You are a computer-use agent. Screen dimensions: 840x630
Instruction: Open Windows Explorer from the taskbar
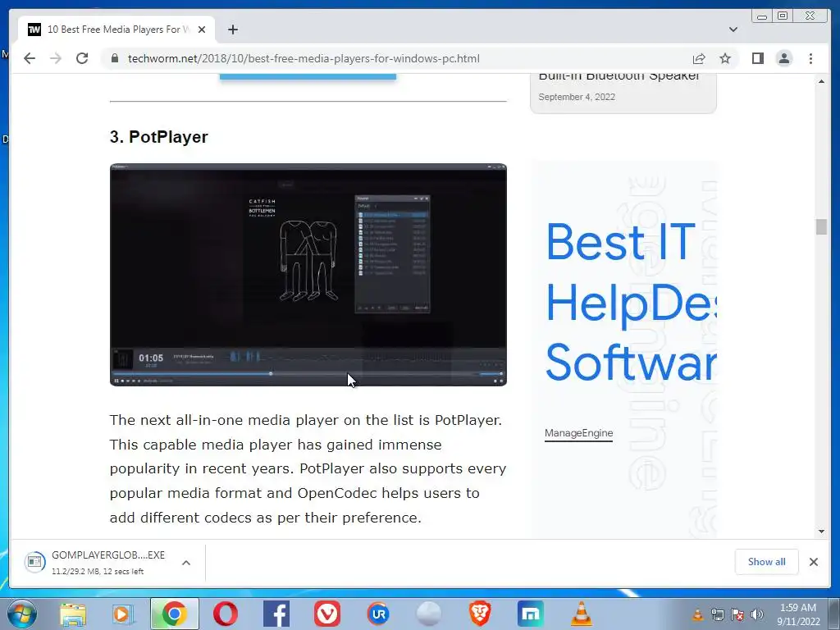pyautogui.click(x=73, y=614)
